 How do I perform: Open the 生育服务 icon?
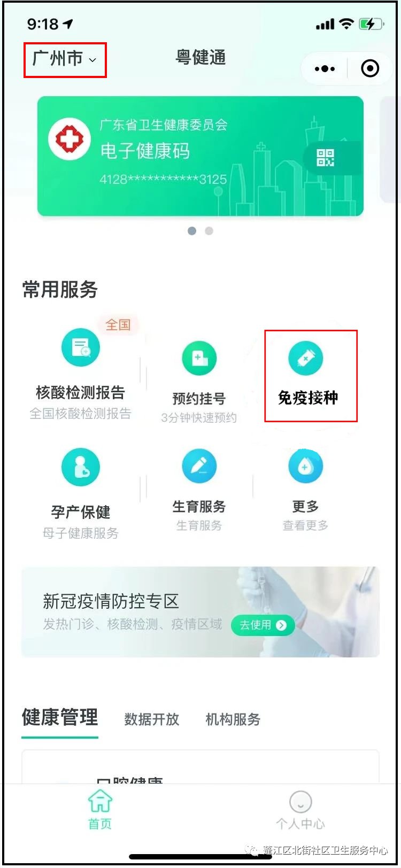199,466
